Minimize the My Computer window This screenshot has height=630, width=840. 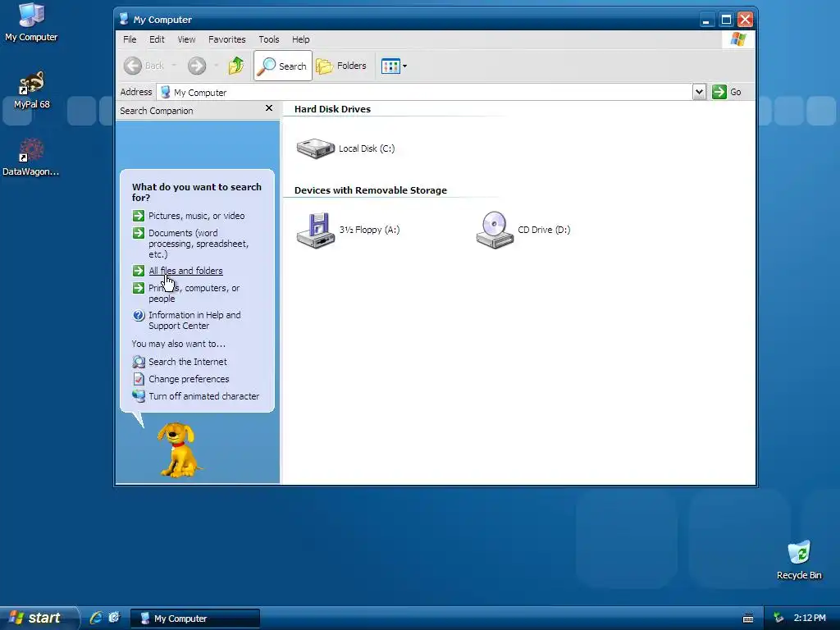point(706,20)
